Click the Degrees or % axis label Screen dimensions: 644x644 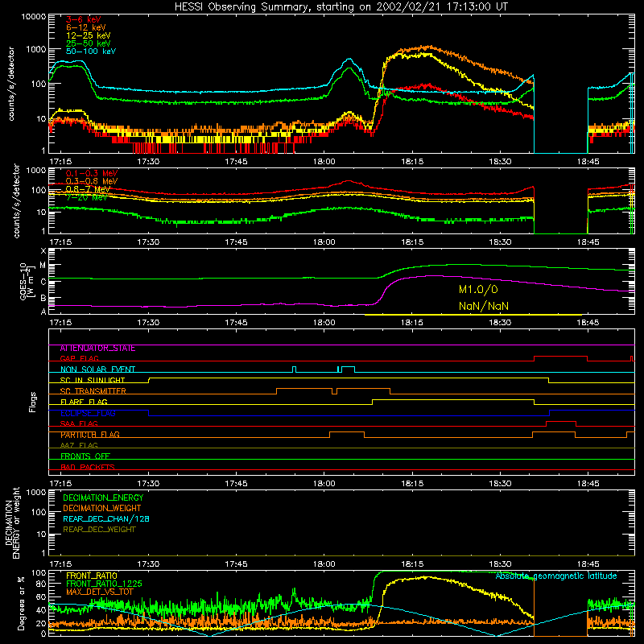click(x=22, y=603)
